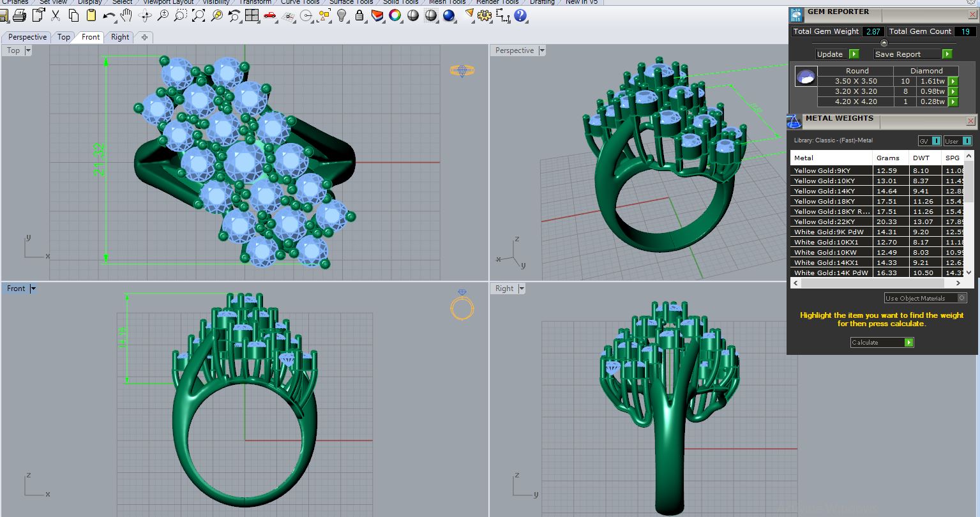The image size is (980, 517).
Task: Close the Gem Reporter panel
Action: click(971, 13)
